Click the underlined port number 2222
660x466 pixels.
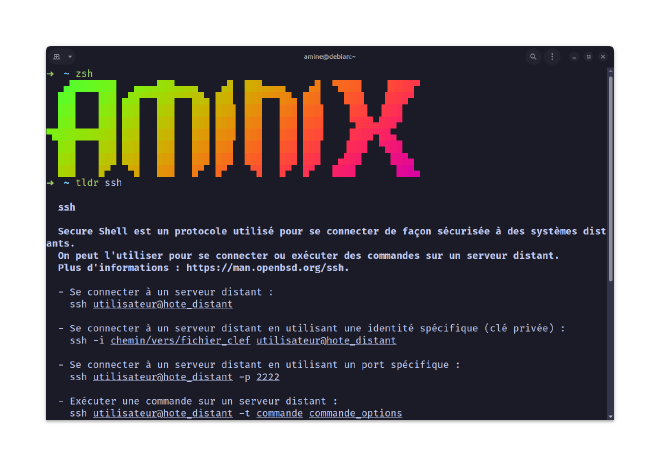tap(268, 377)
